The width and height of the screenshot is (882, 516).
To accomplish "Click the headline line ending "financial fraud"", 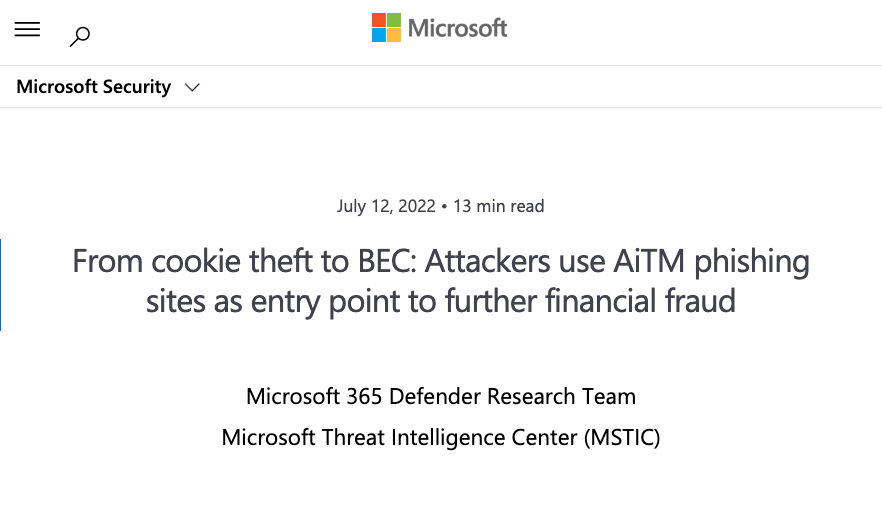I will click(x=441, y=301).
